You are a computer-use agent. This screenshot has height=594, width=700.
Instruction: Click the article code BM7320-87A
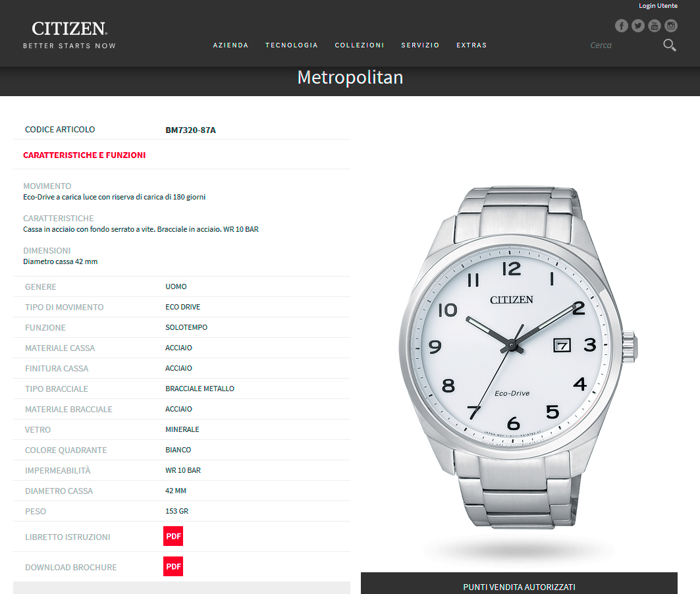tap(190, 130)
